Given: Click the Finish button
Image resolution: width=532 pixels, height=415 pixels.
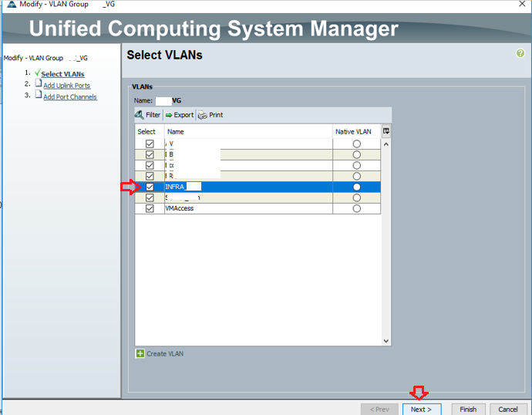Looking at the screenshot, I should click(x=468, y=410).
